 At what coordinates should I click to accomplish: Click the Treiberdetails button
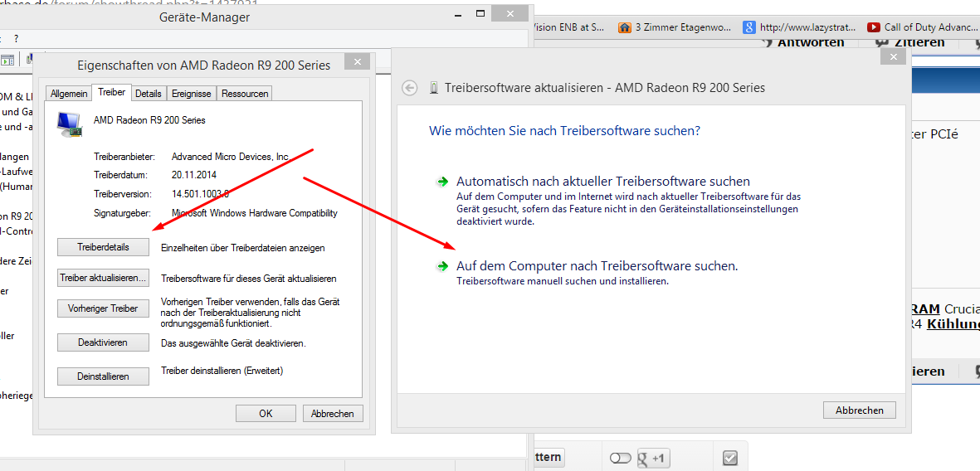pyautogui.click(x=103, y=247)
